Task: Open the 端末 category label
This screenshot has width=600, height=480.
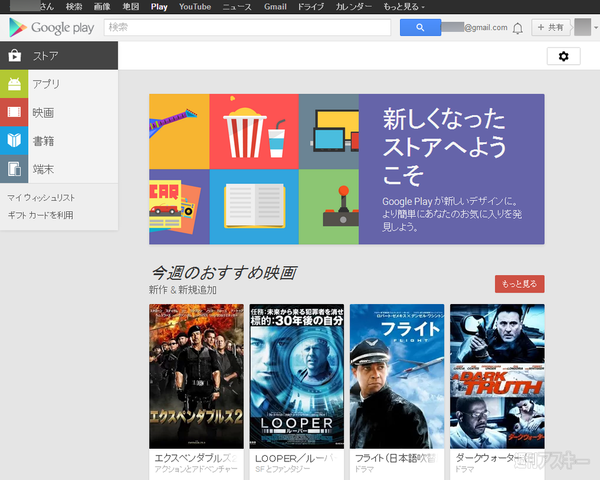Action: click(43, 169)
